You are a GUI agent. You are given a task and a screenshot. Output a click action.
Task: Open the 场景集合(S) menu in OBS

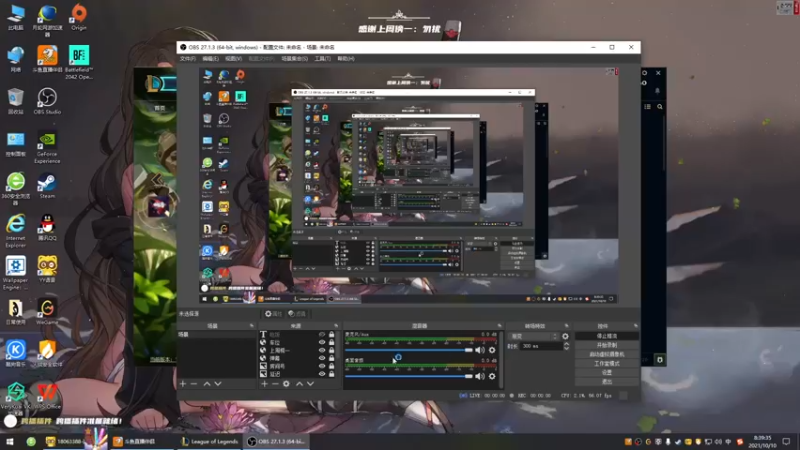(294, 59)
